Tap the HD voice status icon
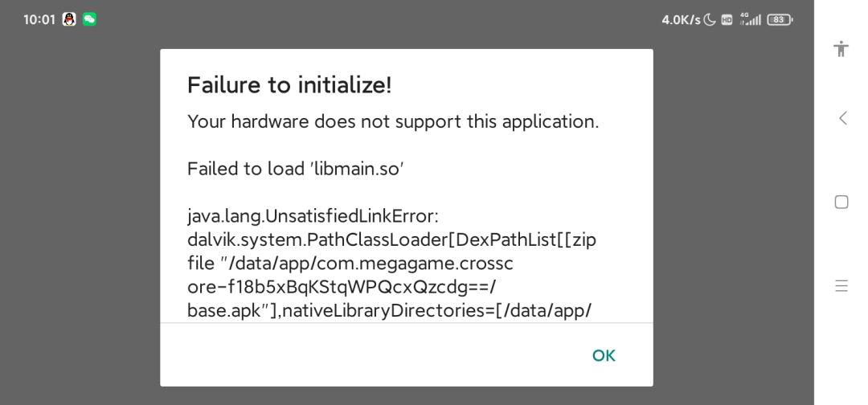 727,20
